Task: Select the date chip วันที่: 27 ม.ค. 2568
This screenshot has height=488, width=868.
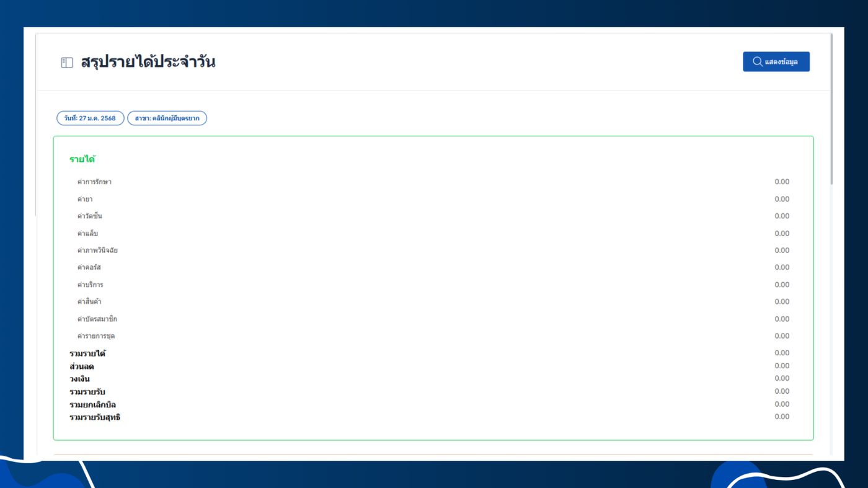Action: click(x=91, y=118)
